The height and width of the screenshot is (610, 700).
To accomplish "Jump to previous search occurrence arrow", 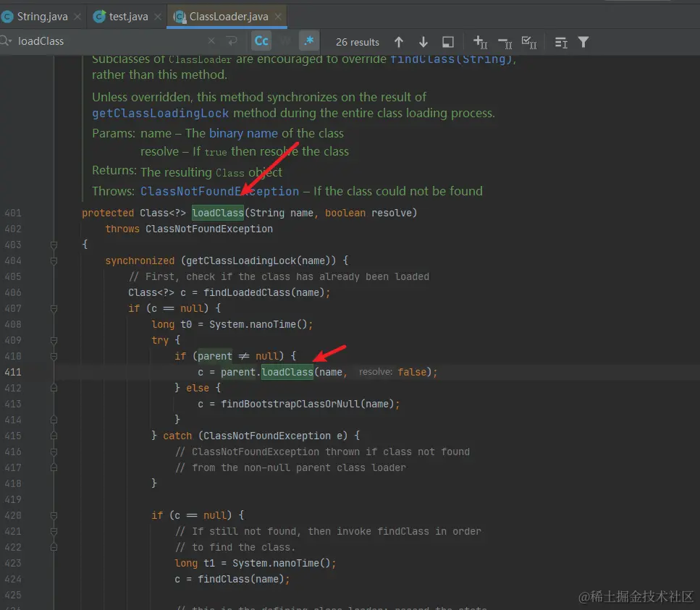I will [399, 42].
